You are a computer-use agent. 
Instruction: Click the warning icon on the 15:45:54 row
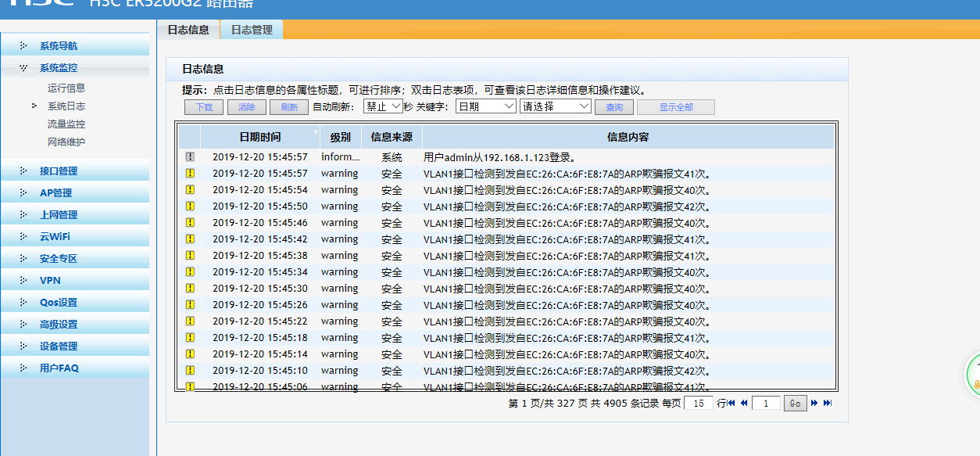point(190,190)
